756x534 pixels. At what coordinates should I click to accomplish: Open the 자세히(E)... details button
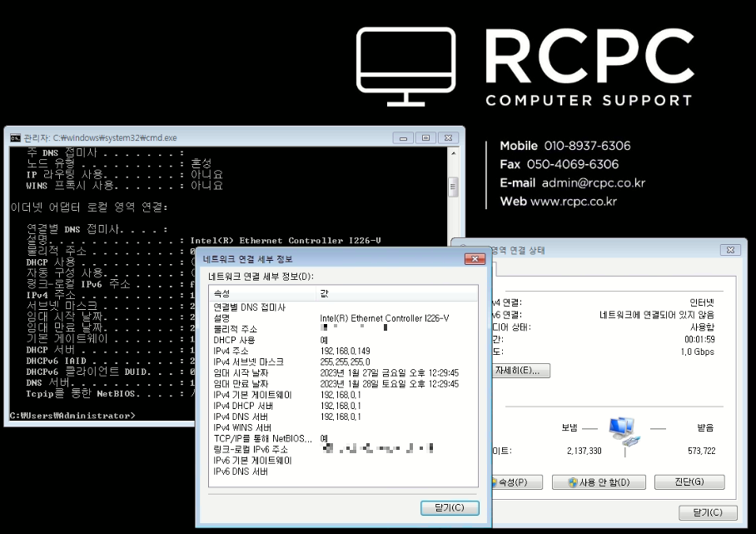click(520, 371)
